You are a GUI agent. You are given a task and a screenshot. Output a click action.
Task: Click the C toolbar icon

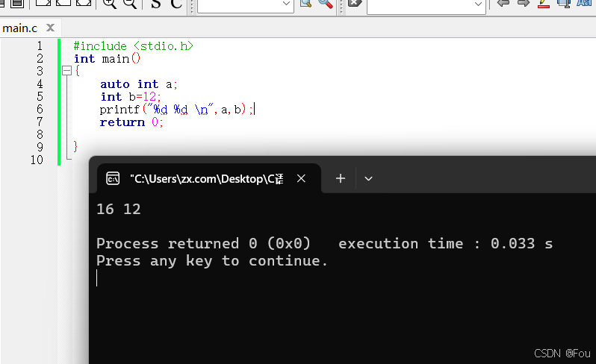pyautogui.click(x=176, y=4)
